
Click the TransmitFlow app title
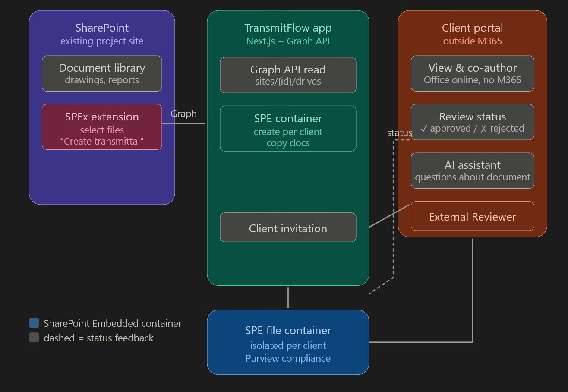pyautogui.click(x=288, y=28)
